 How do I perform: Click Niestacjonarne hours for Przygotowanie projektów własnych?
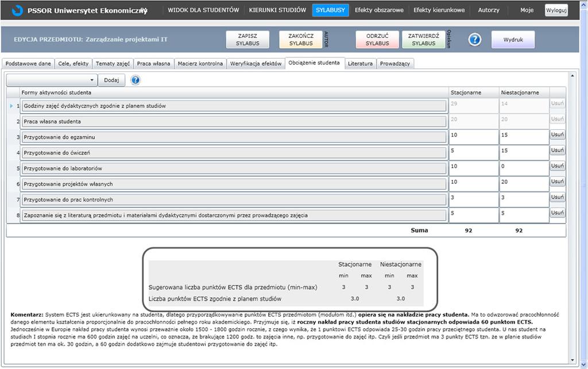524,184
